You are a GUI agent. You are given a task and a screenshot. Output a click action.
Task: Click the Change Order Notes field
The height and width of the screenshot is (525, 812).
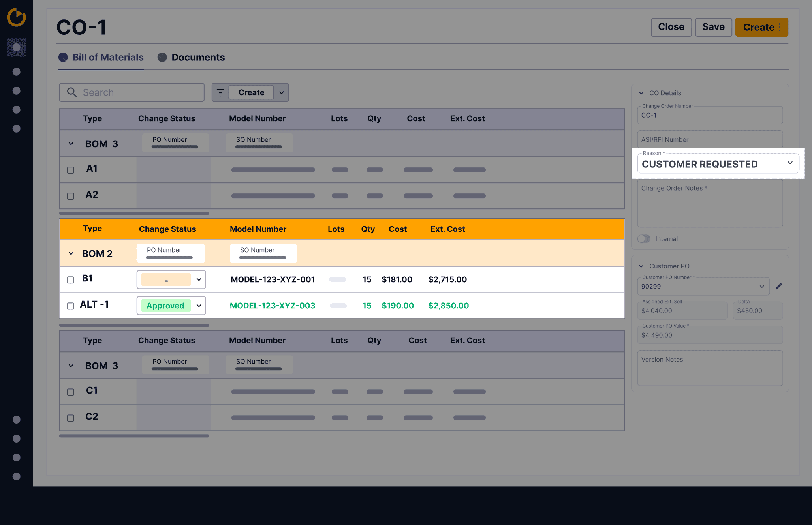tap(710, 203)
